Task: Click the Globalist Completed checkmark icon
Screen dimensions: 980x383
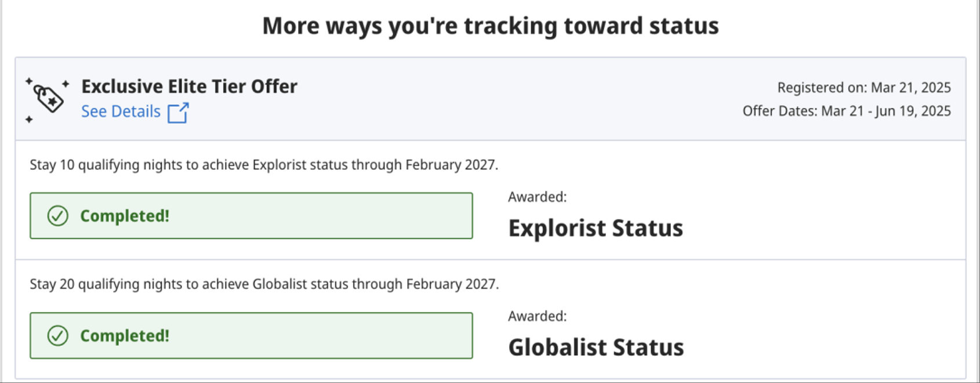Action: tap(58, 335)
